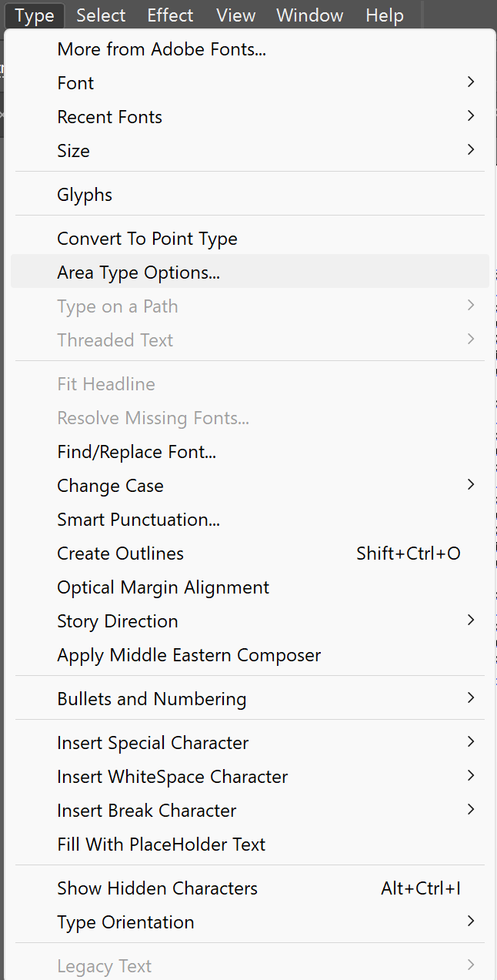Toggle Apply Middle Eastern Composer
Image resolution: width=497 pixels, height=980 pixels.
[x=188, y=655]
